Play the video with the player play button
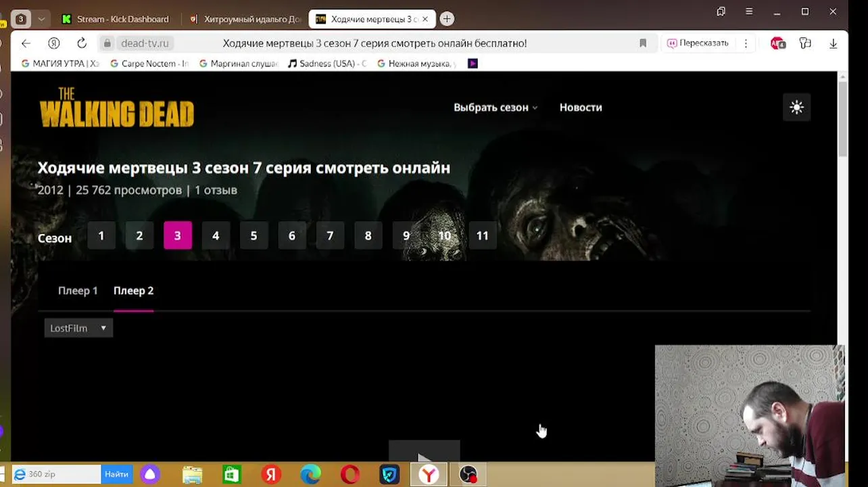 424,452
